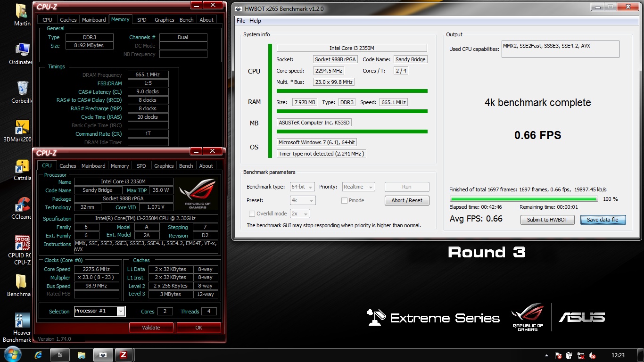Select SPD tab in upper CPU-Z window

pos(141,20)
